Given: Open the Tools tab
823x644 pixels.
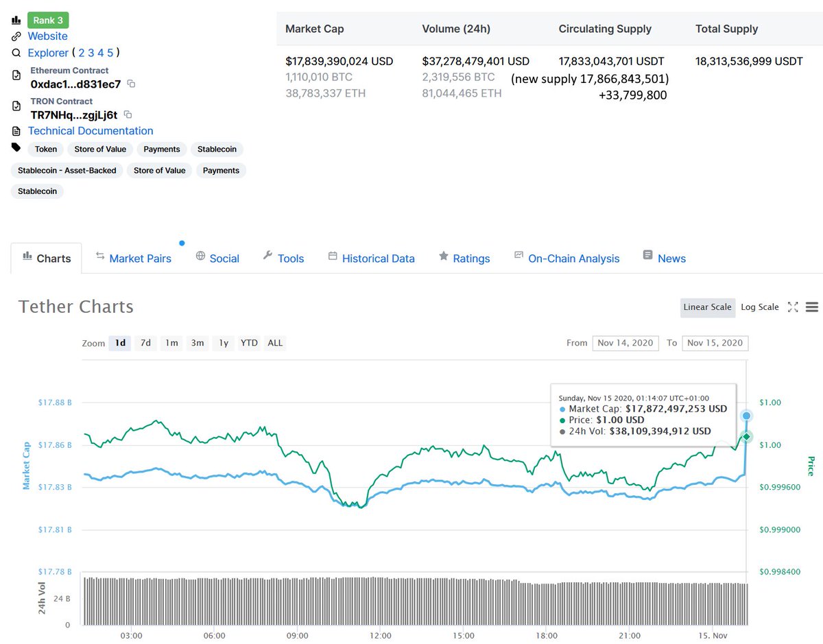Looking at the screenshot, I should (x=283, y=258).
